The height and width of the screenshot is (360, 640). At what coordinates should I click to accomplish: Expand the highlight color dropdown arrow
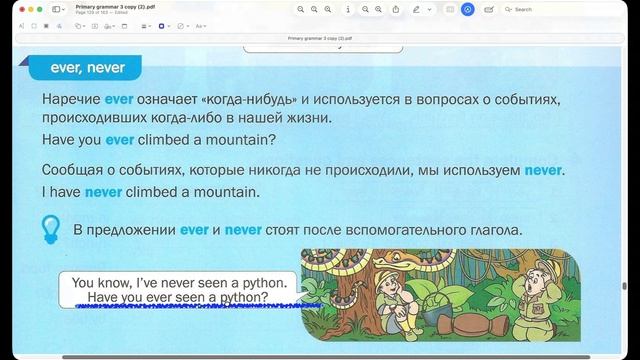pyautogui.click(x=429, y=9)
